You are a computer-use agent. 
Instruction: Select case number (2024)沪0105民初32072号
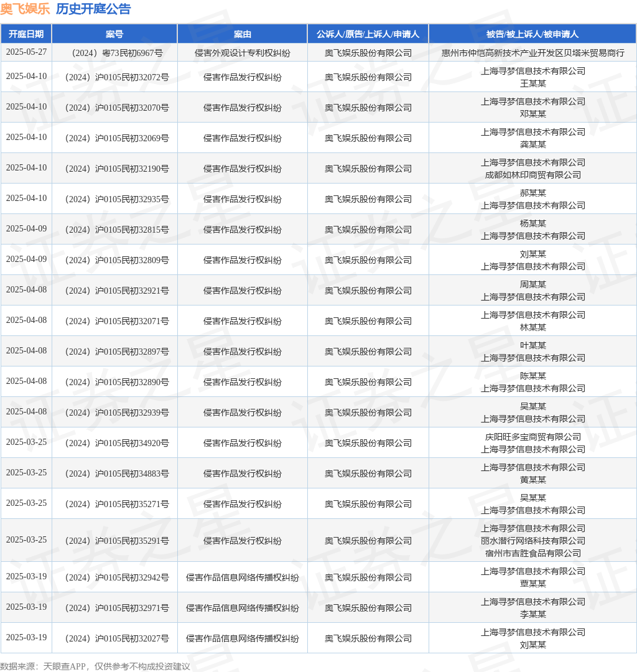(117, 78)
